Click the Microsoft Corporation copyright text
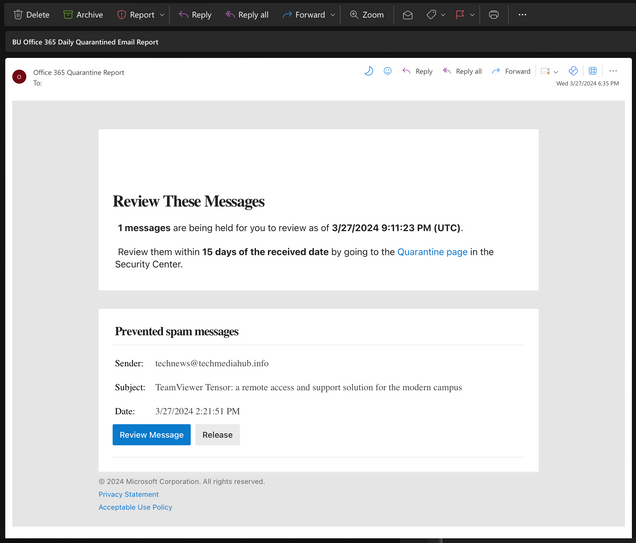Viewport: 636px width, 543px height. point(182,481)
